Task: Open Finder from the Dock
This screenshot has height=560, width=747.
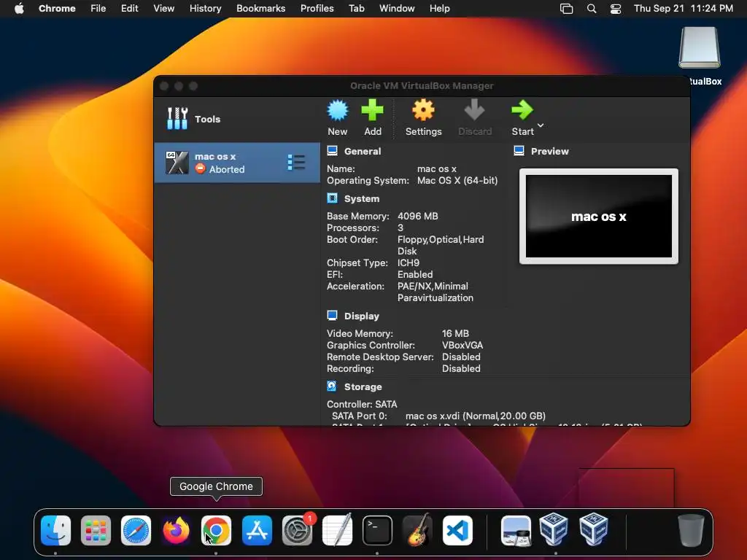Action: tap(55, 530)
